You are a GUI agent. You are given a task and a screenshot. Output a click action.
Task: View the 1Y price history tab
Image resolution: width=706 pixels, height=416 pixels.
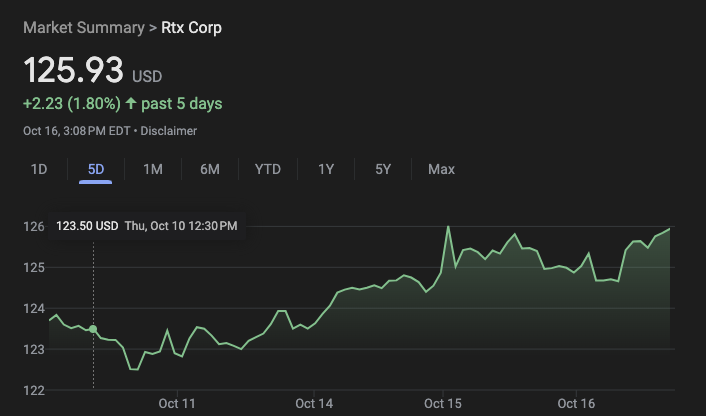pos(326,169)
